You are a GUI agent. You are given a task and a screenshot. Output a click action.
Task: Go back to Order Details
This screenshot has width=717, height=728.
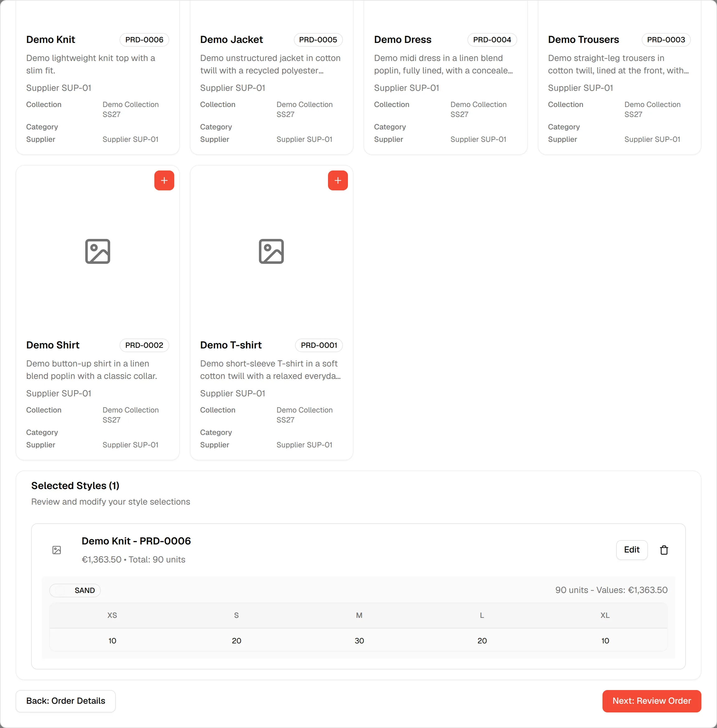[66, 701]
